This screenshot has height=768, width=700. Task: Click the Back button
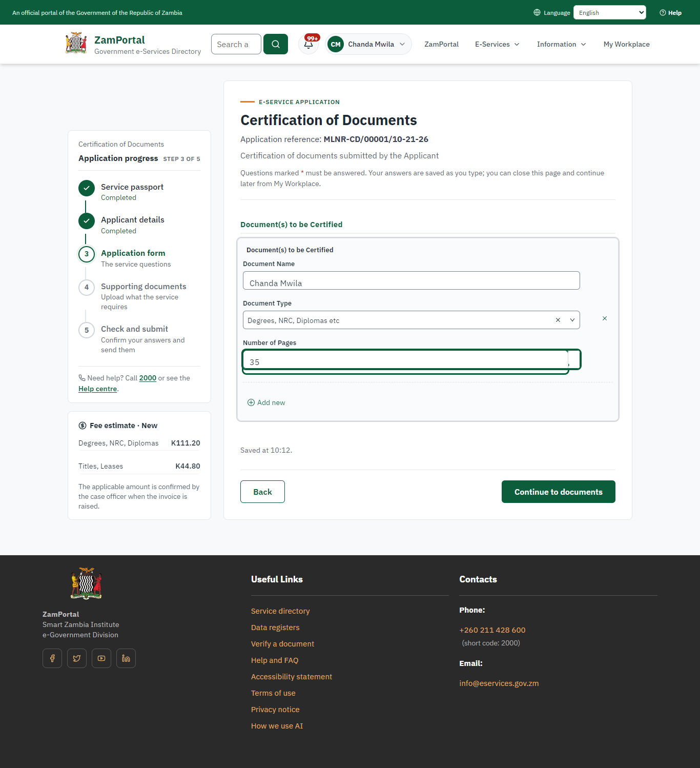[262, 492]
